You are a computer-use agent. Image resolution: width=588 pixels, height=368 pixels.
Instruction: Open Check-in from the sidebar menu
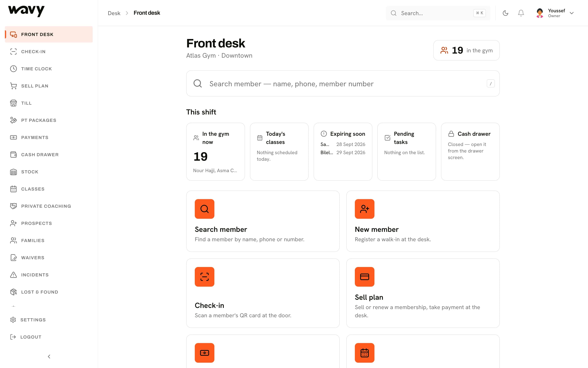tap(49, 52)
